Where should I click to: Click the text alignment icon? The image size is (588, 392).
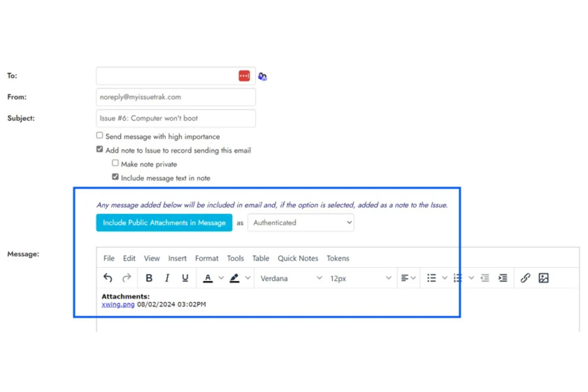[405, 278]
